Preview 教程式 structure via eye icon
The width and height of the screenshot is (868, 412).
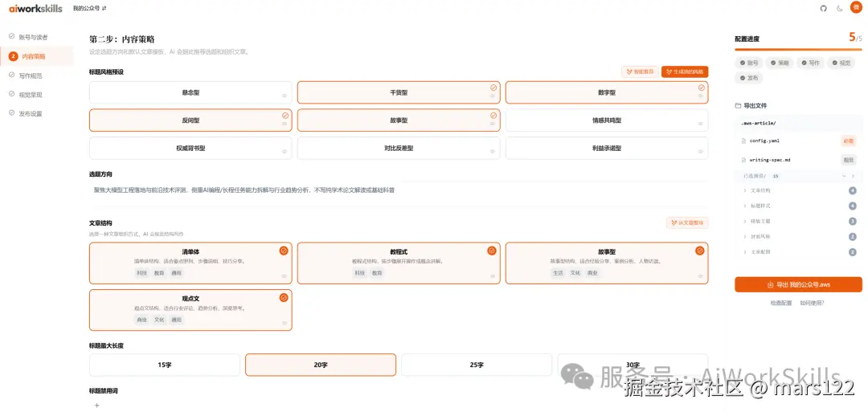[493, 276]
